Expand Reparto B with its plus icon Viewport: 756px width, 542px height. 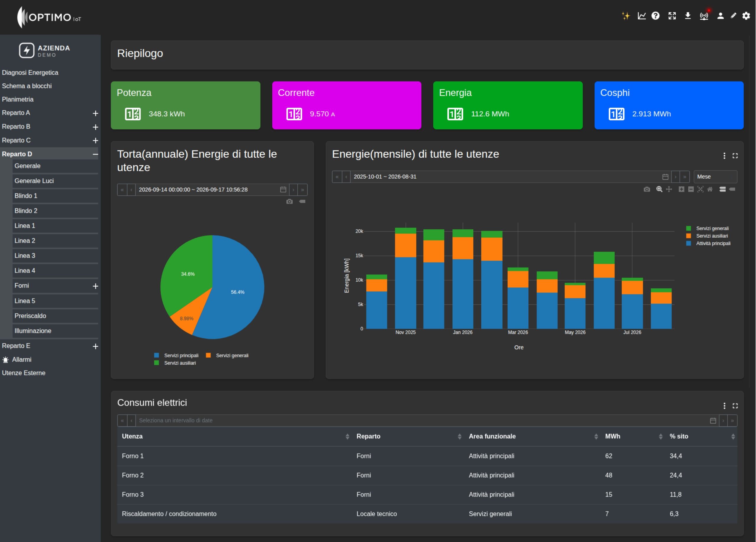[x=95, y=127]
